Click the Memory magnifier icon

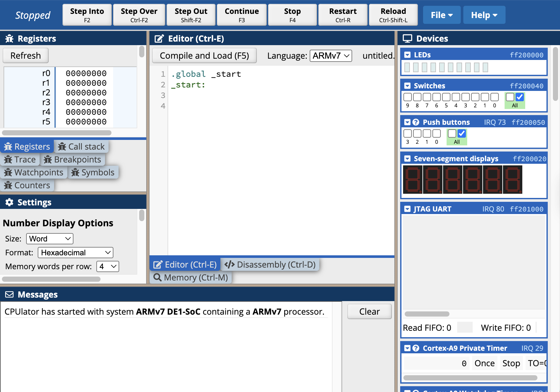tap(158, 277)
